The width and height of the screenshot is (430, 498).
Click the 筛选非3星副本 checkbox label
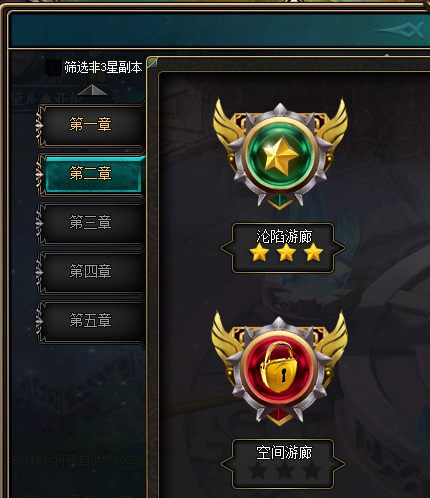[103, 67]
